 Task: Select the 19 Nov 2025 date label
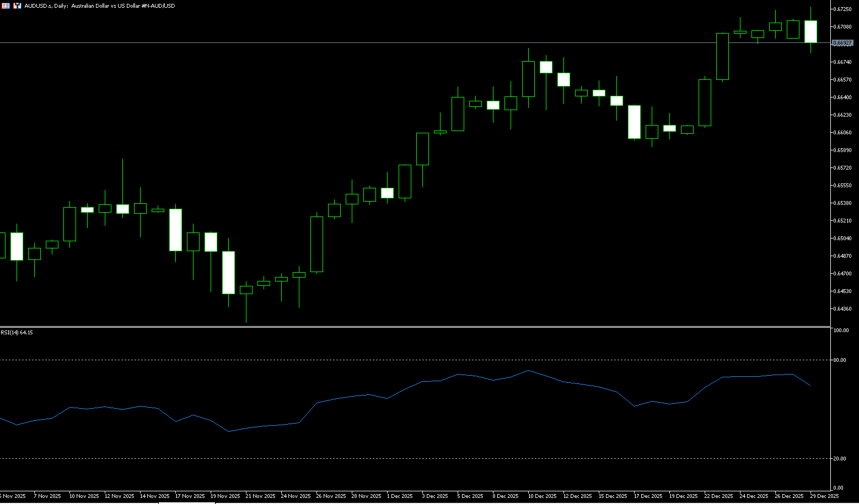225,496
